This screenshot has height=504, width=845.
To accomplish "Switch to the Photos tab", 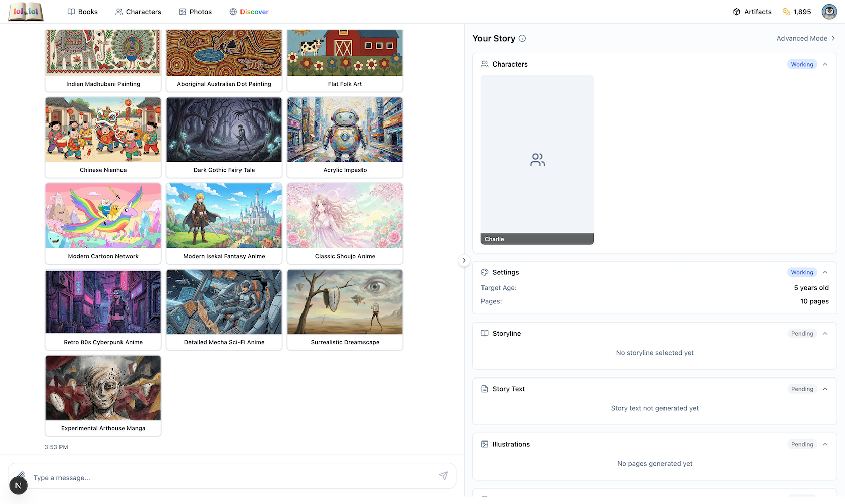I will click(x=195, y=11).
